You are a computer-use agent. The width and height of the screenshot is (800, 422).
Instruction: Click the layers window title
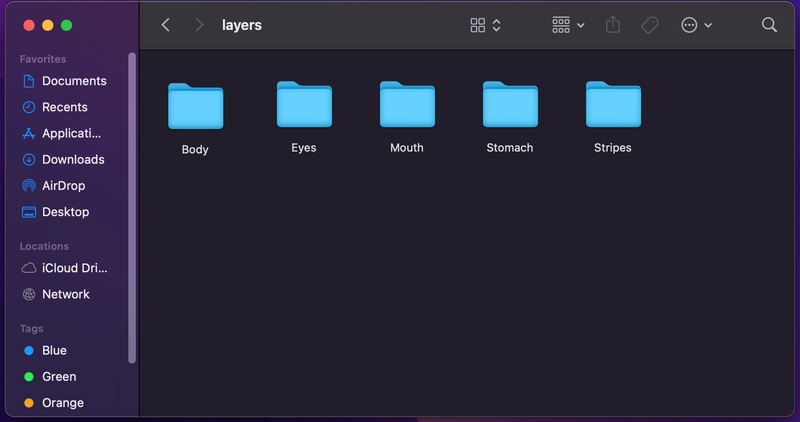242,25
